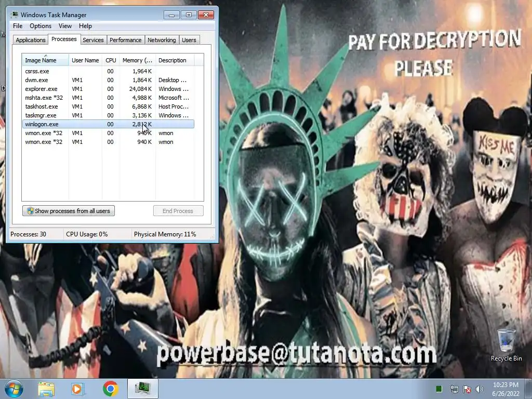Sort by the Description column header
The height and width of the screenshot is (399, 532).
(175, 60)
